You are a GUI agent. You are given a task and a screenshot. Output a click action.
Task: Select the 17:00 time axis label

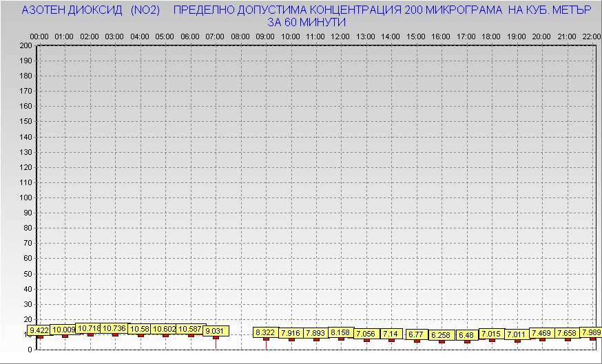click(466, 36)
